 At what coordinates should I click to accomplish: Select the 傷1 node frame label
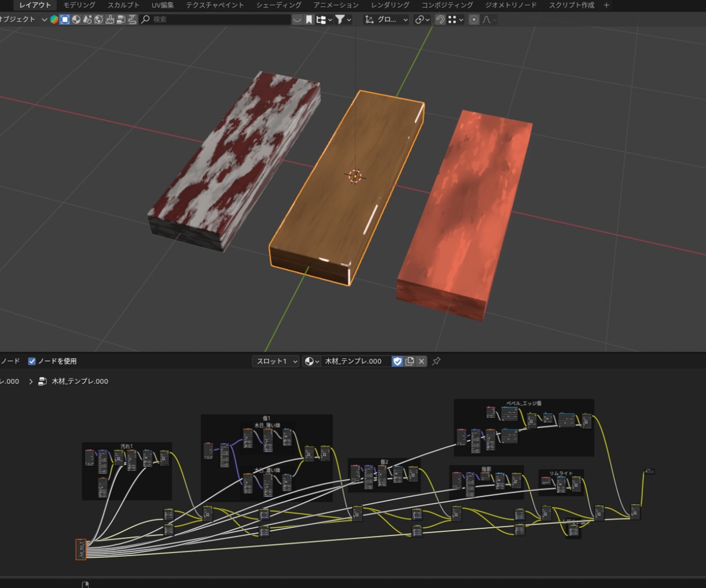point(266,418)
